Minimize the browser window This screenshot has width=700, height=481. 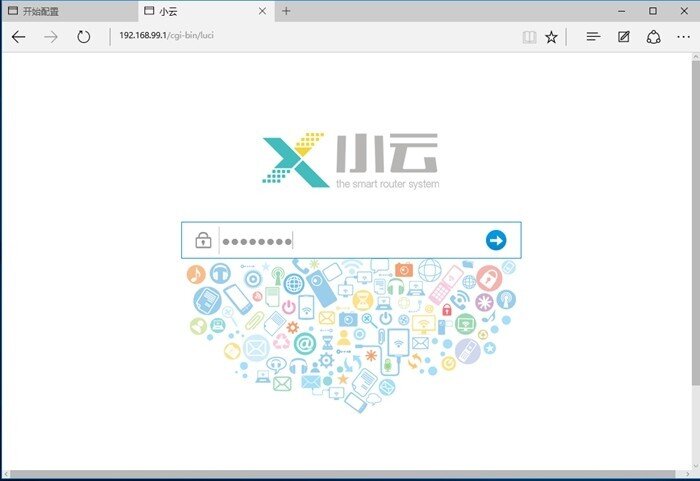tap(621, 11)
